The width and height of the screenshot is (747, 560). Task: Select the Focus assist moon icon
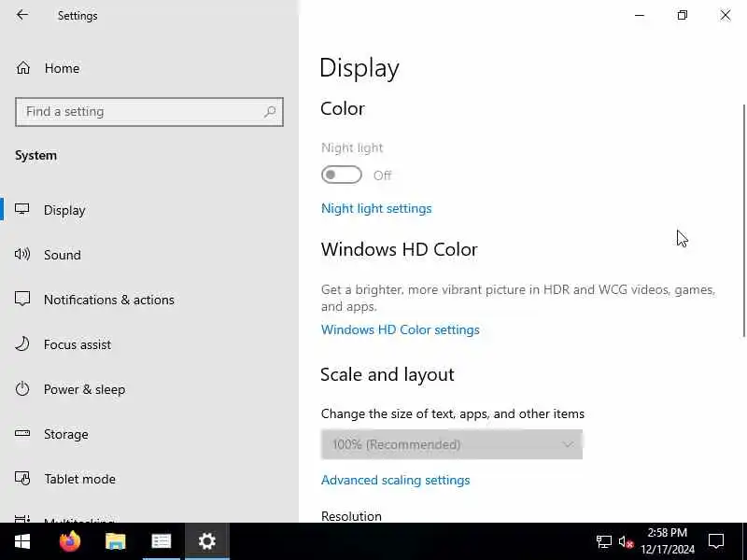21,343
